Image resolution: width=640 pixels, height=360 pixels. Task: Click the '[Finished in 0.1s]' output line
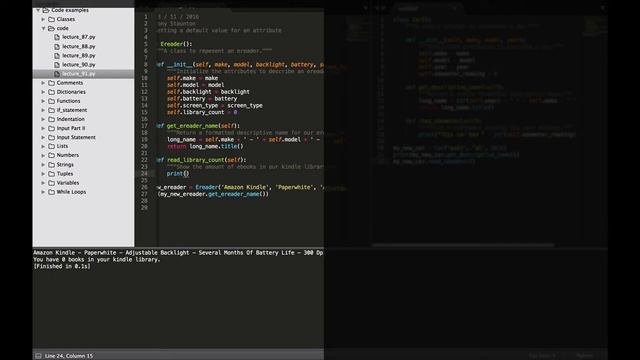point(62,267)
